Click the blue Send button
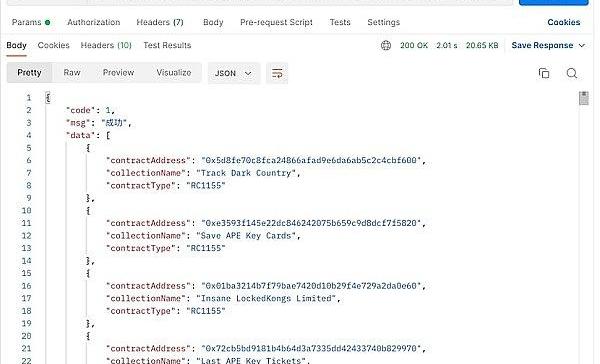This screenshot has height=364, width=600. pyautogui.click(x=553, y=2)
